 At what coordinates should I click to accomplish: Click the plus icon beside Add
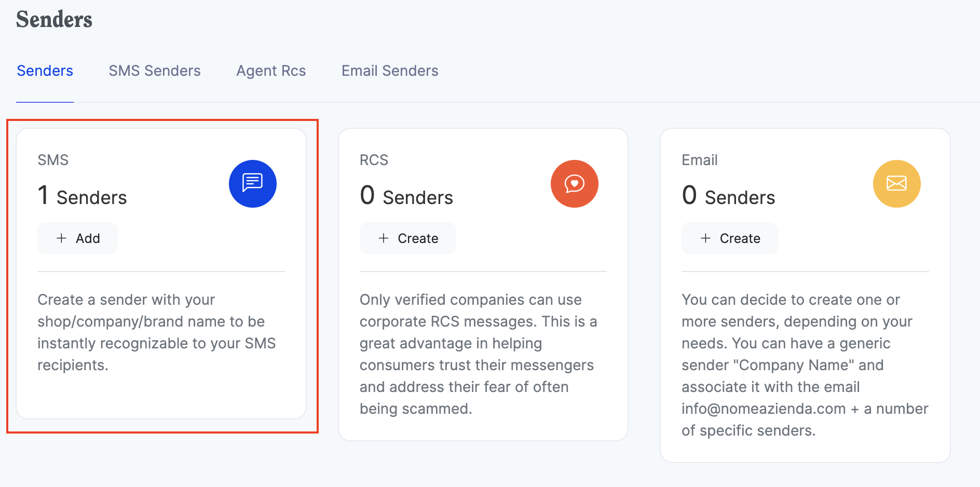point(62,238)
